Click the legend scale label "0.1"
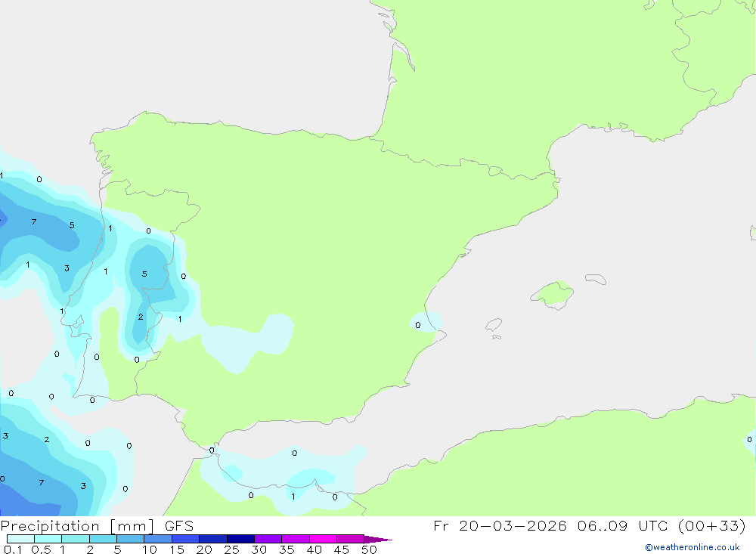The image size is (756, 554). (x=13, y=549)
